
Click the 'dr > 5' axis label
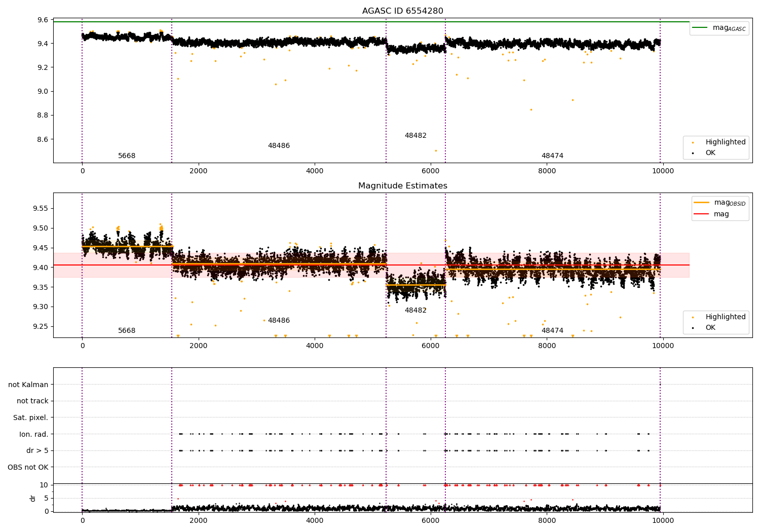coord(37,450)
